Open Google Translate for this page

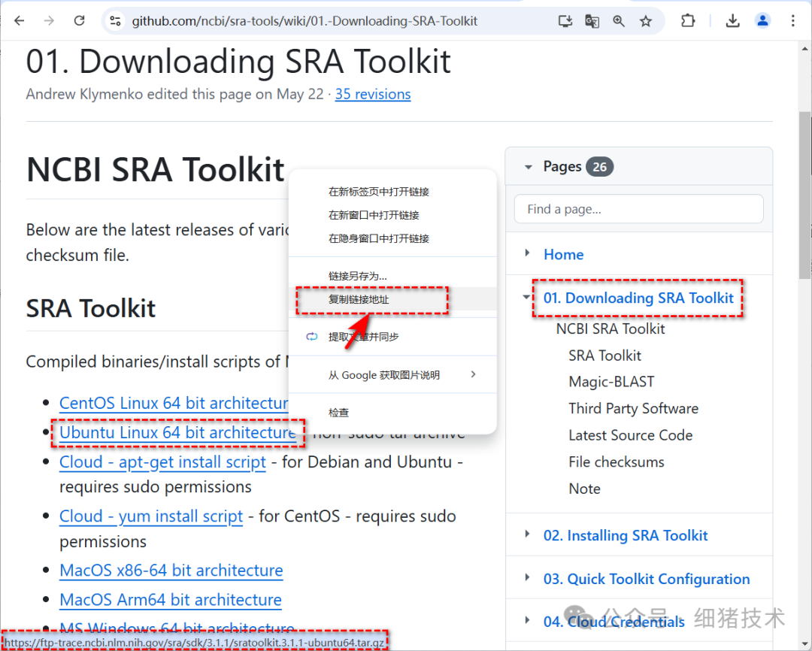(x=592, y=21)
